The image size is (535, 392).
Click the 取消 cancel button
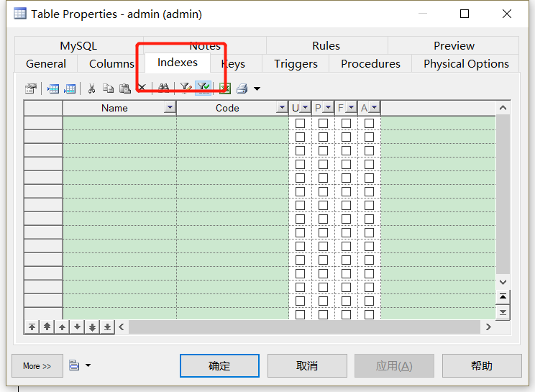(307, 365)
